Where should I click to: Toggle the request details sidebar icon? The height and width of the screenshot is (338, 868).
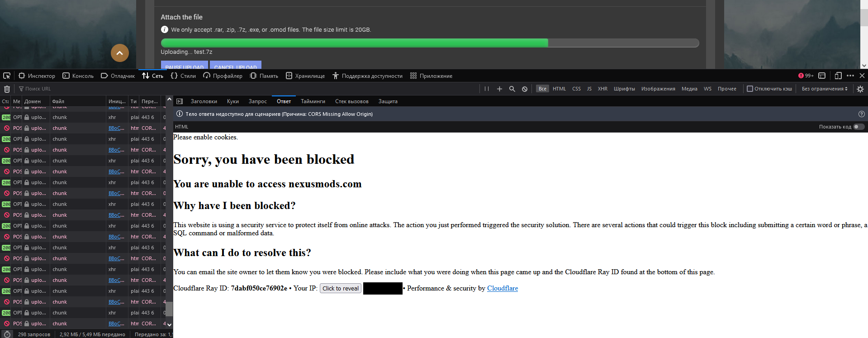point(180,101)
